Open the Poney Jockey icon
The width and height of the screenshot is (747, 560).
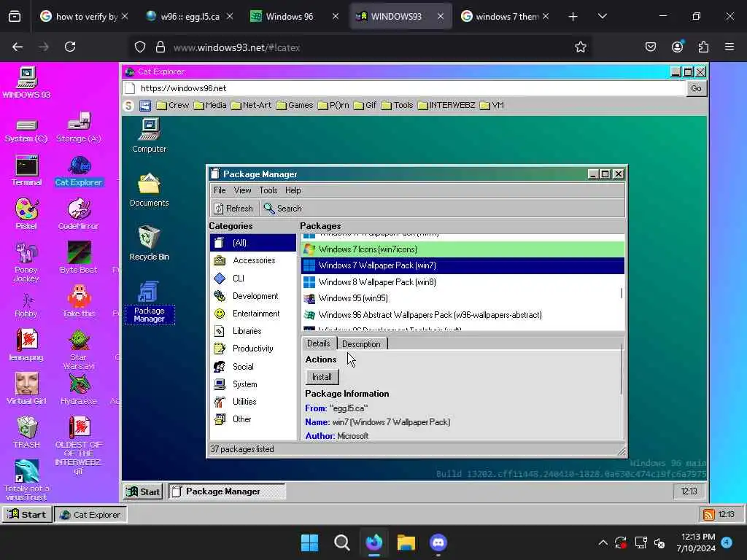27,262
